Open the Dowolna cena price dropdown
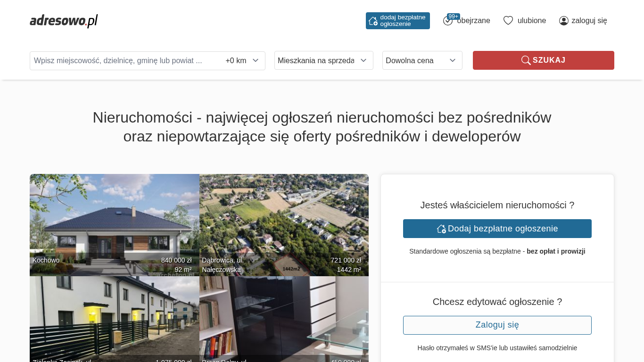The image size is (644, 362). click(x=422, y=60)
